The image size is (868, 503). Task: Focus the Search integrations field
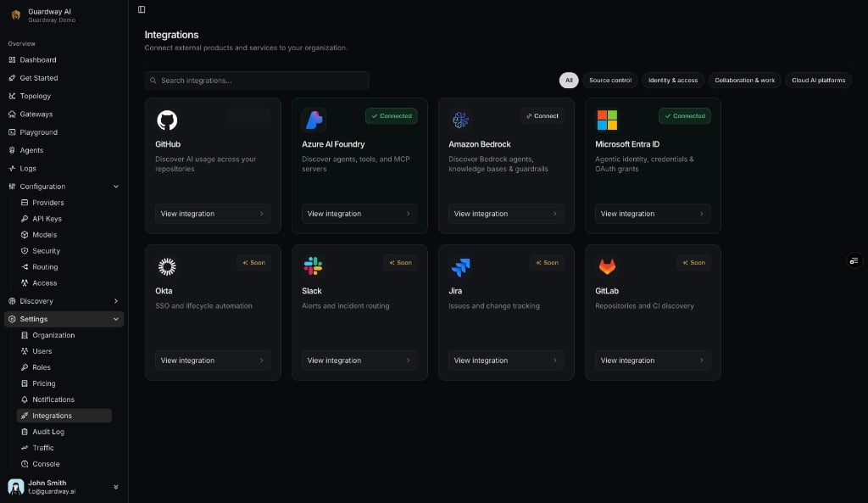tap(257, 81)
